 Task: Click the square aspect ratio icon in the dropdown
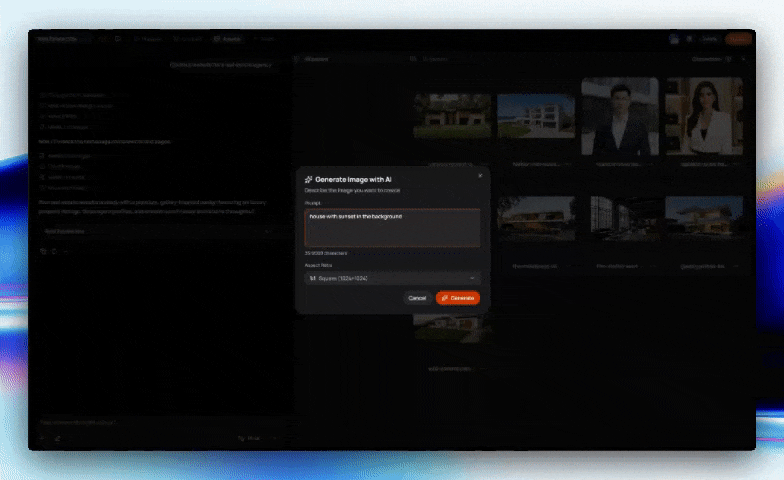(312, 278)
